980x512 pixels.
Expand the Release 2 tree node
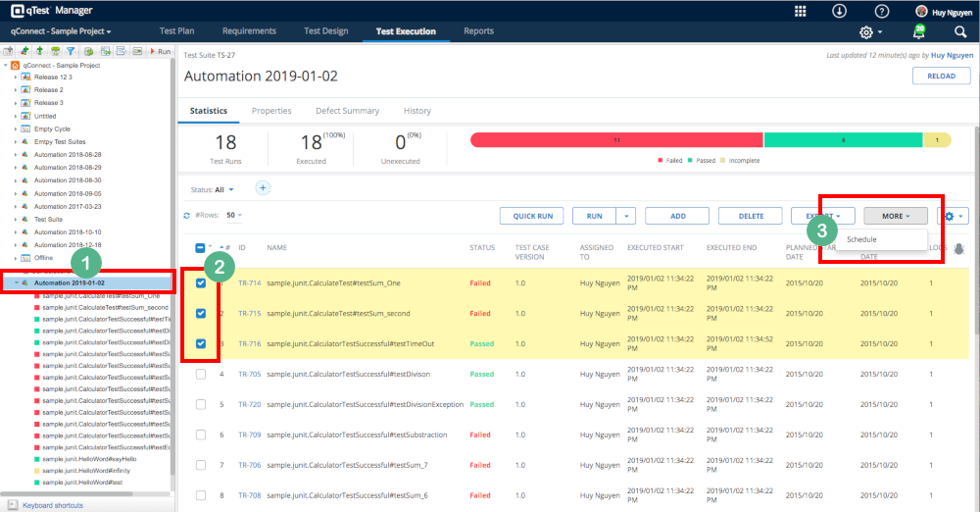click(16, 89)
